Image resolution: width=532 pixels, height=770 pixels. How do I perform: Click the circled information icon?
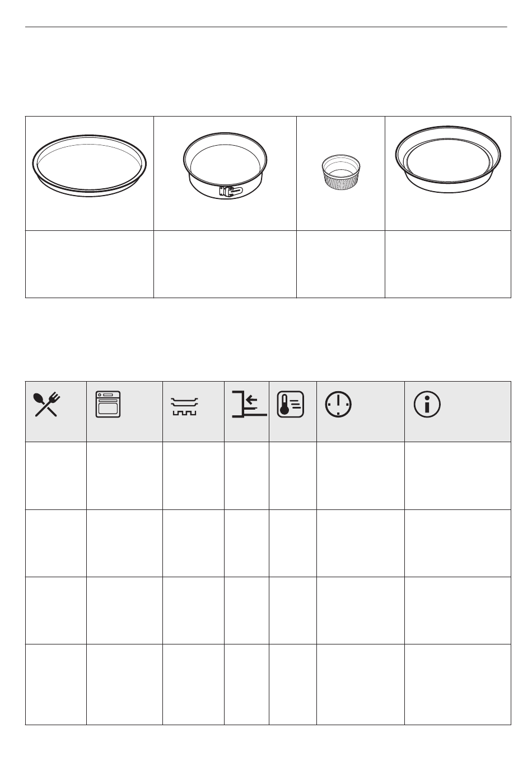(x=427, y=404)
